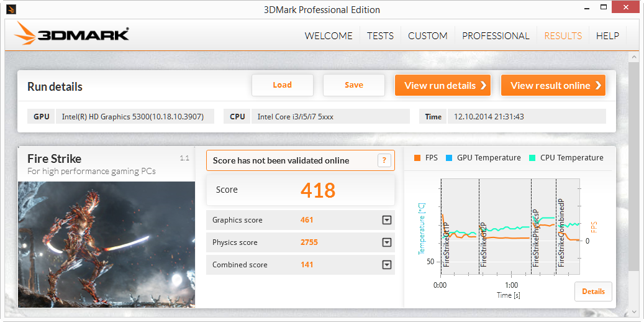Screen dimensions: 644x322
Task: Open the HELP tab
Action: tap(607, 36)
